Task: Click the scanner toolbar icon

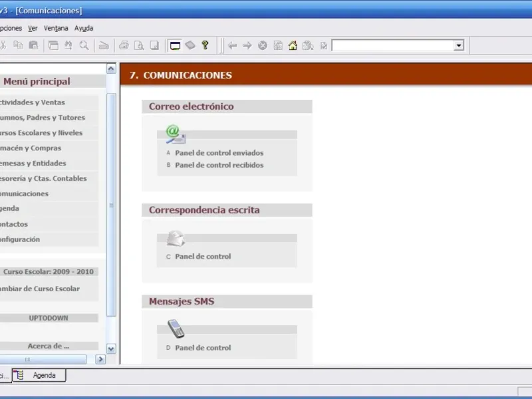Action: pyautogui.click(x=104, y=45)
